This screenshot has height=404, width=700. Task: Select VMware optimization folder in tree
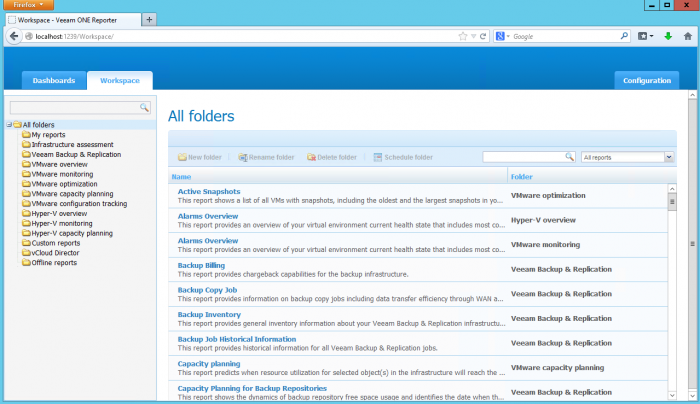pos(64,183)
